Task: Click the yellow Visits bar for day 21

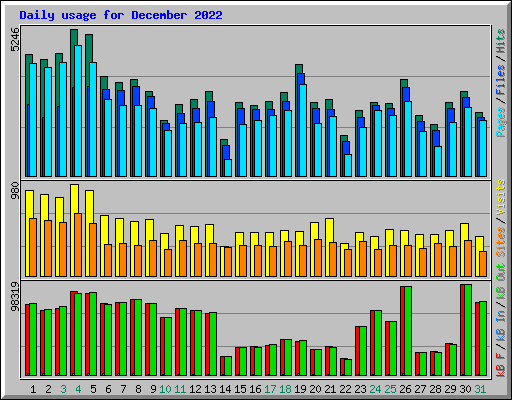Action: click(329, 247)
